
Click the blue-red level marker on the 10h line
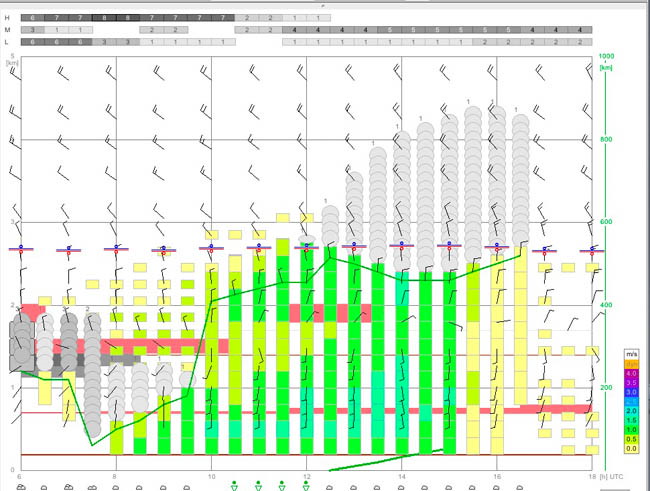(211, 248)
